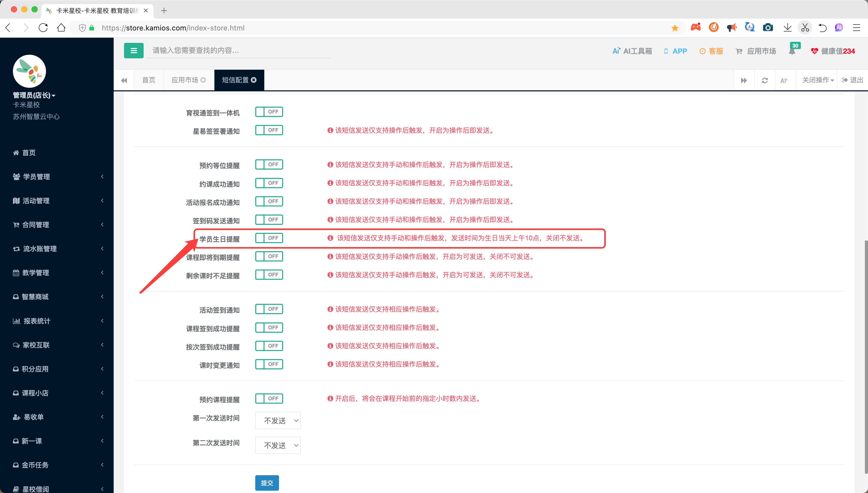
Task: Open 关闭操作 dropdown
Action: click(x=818, y=80)
